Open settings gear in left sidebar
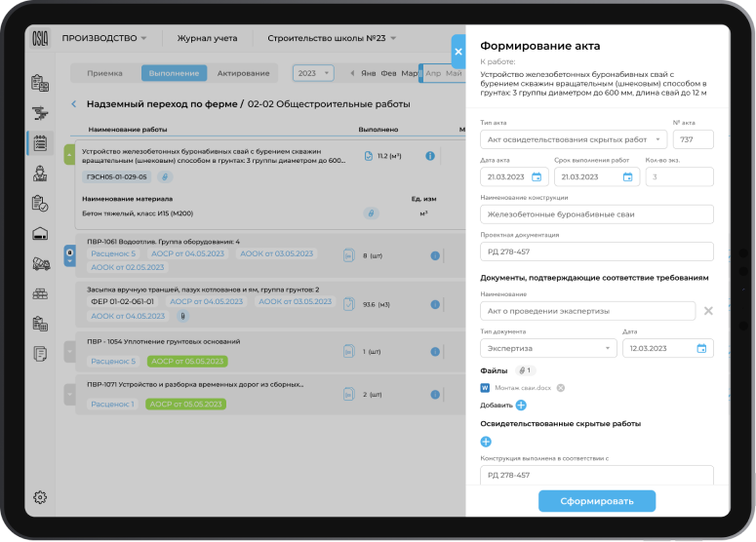The height and width of the screenshot is (542, 756). point(40,497)
